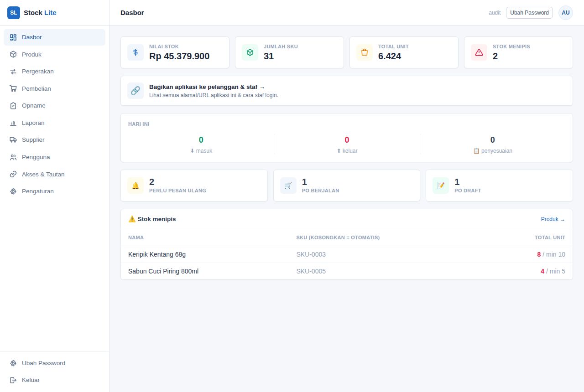
Task: Click the SKU-0003 cell
Action: [x=311, y=254]
